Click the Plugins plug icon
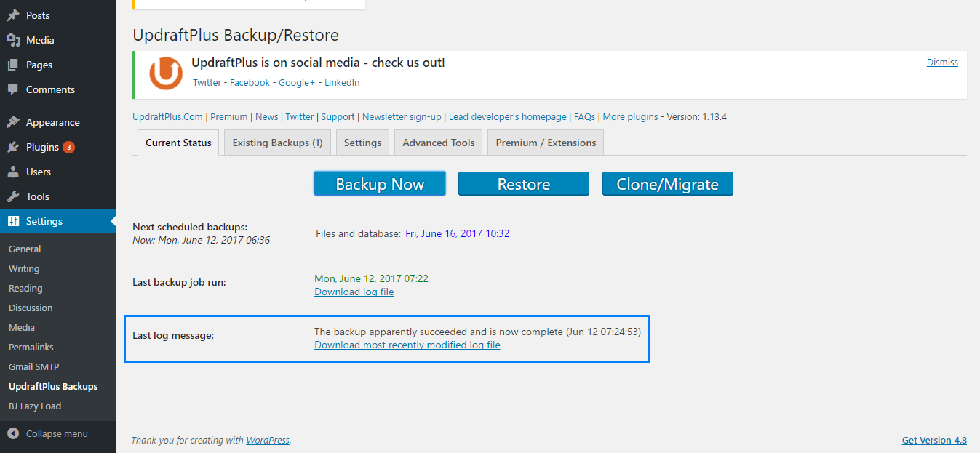The width and height of the screenshot is (980, 453). (13, 147)
